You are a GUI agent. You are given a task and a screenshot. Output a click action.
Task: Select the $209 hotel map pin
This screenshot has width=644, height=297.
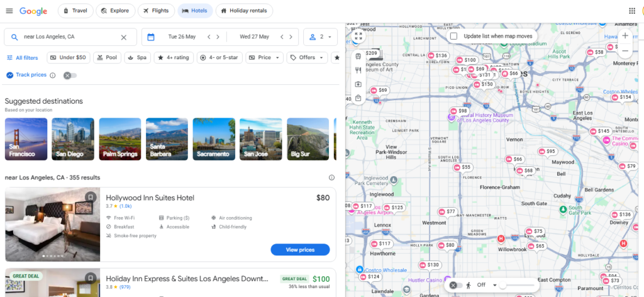coord(371,53)
